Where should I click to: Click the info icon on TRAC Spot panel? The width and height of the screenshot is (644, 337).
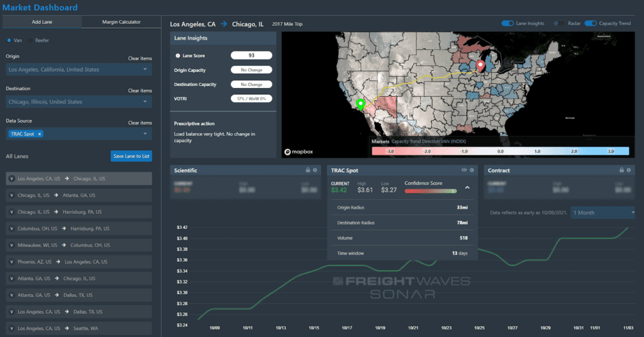click(472, 170)
